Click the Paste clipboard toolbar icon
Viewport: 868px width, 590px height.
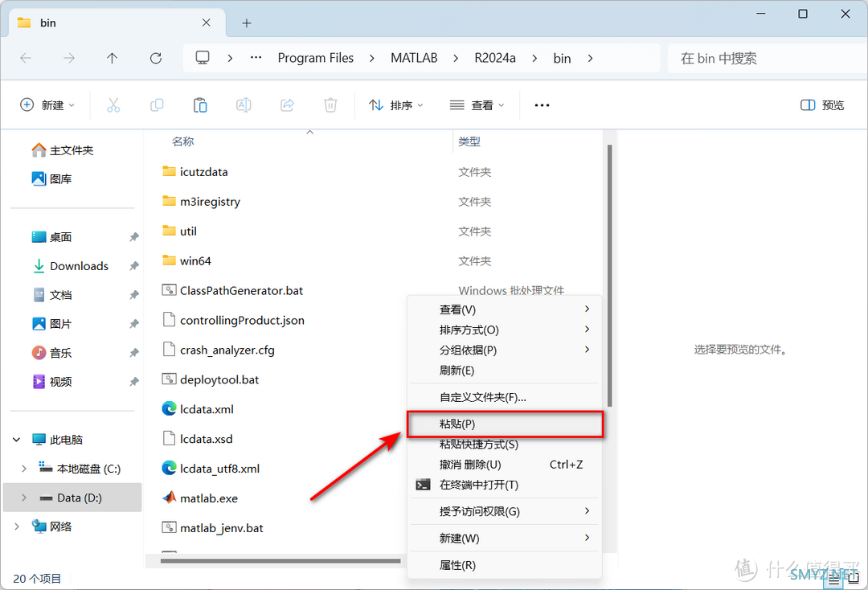[x=200, y=105]
